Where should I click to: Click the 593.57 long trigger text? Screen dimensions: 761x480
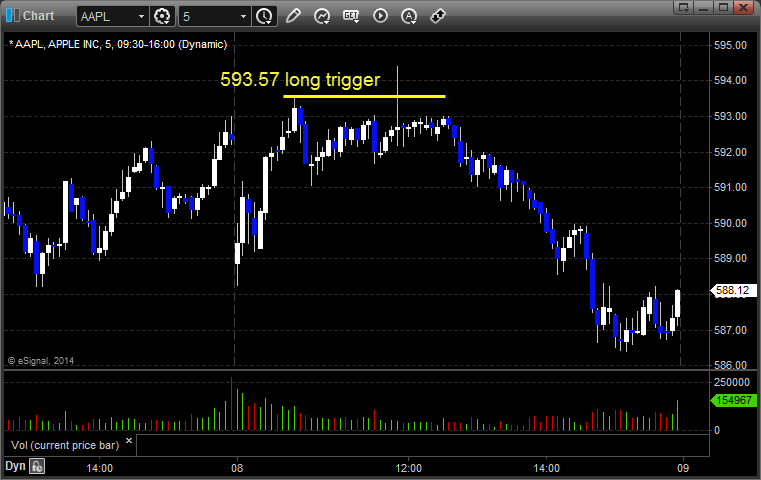[x=300, y=80]
